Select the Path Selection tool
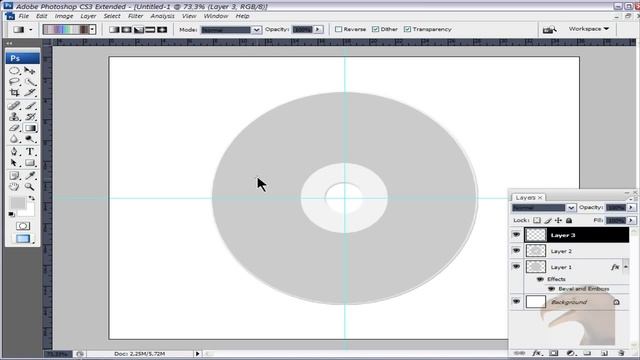The height and width of the screenshot is (360, 640). (x=14, y=163)
